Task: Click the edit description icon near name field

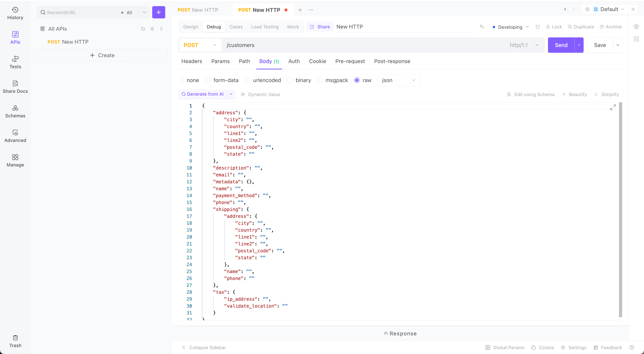Action: [482, 27]
